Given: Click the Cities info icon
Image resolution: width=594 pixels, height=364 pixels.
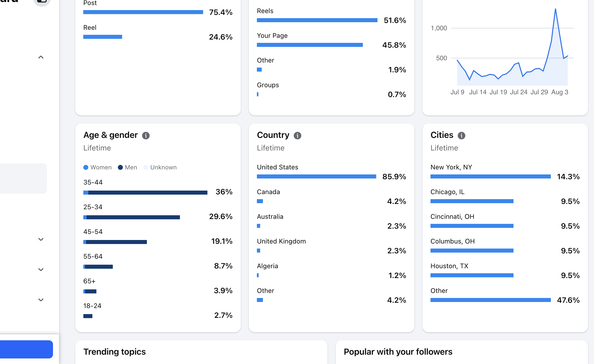Looking at the screenshot, I should (x=462, y=136).
